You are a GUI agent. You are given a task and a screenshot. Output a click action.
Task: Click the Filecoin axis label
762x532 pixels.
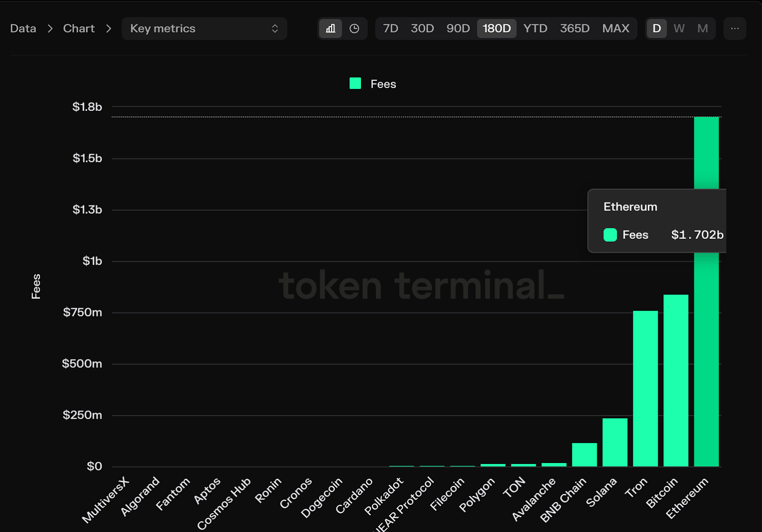pyautogui.click(x=447, y=494)
